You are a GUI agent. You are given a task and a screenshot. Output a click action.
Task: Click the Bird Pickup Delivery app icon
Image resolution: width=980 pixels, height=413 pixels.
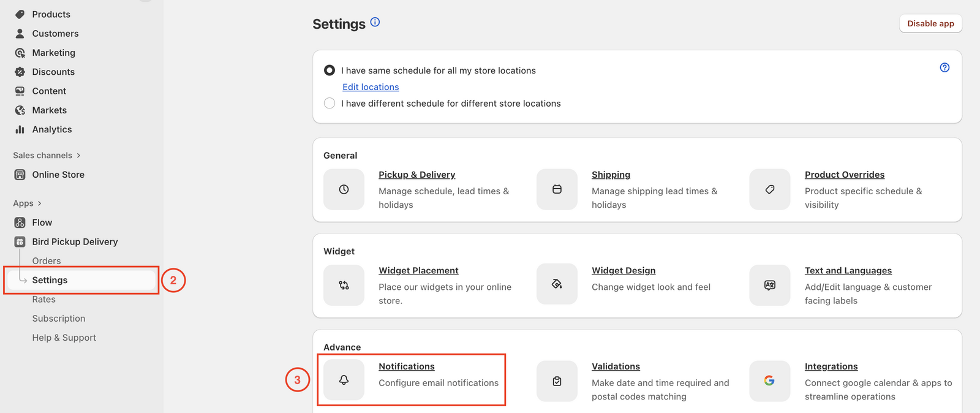pos(20,241)
